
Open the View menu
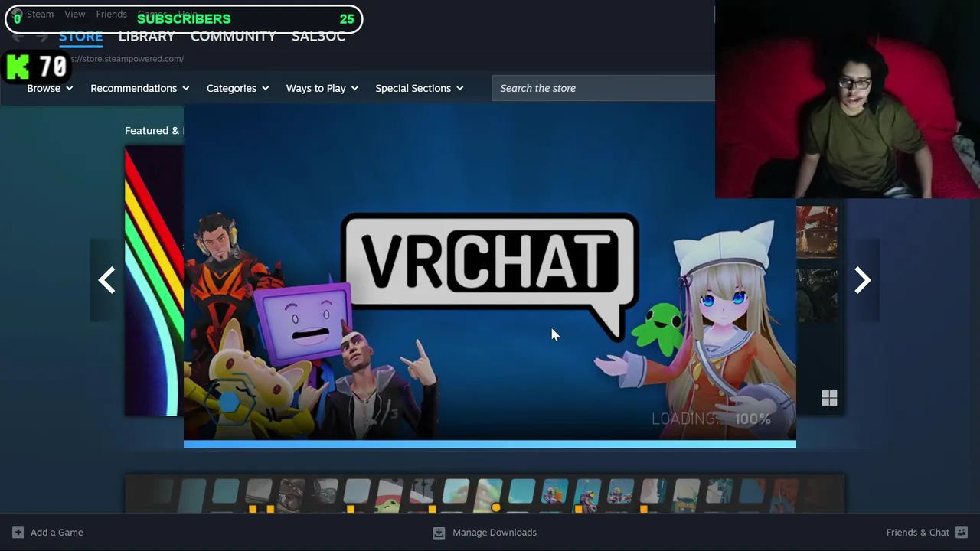click(75, 14)
